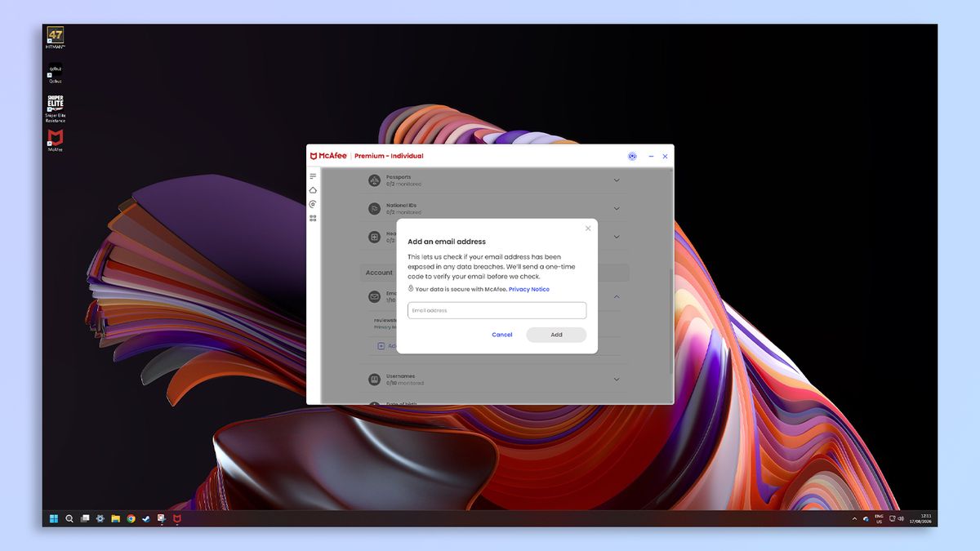Expand the Passports row chevron
This screenshot has height=551, width=980.
pos(617,180)
